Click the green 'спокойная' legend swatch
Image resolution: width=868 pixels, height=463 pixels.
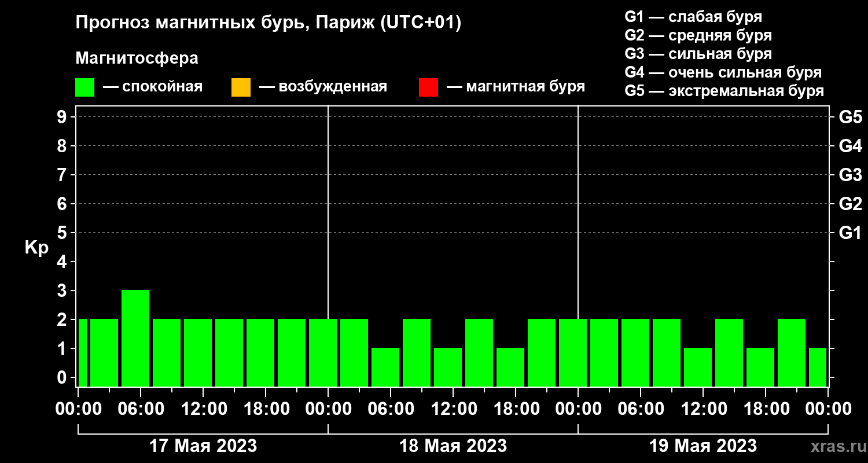(x=85, y=87)
